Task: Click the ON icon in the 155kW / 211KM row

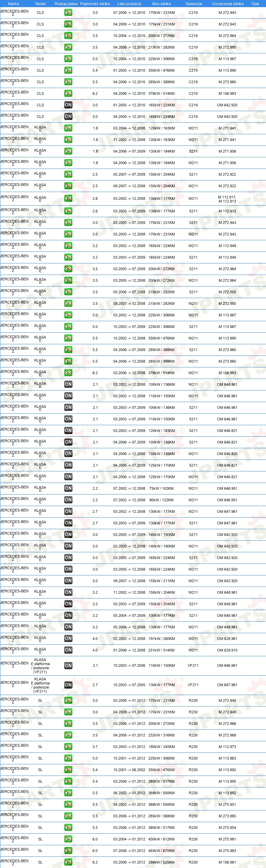Action: (68, 581)
